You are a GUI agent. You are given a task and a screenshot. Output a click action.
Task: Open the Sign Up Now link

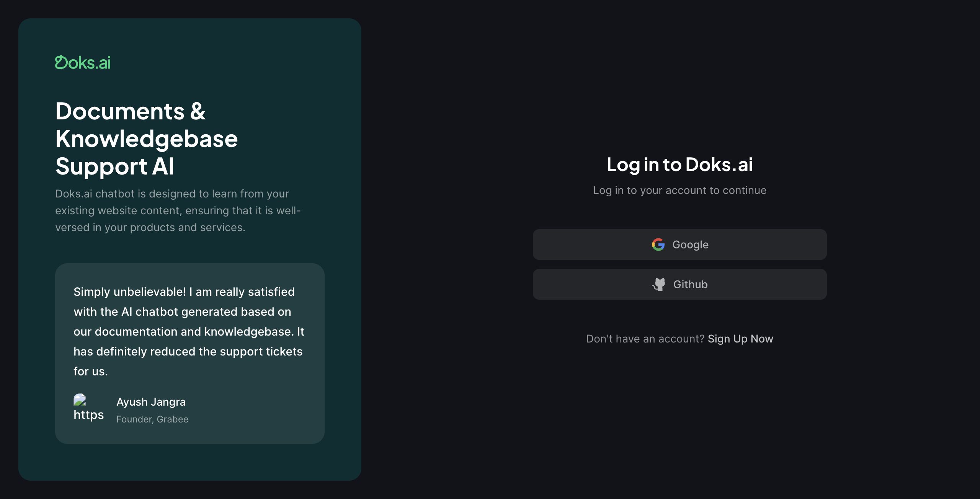pyautogui.click(x=740, y=339)
